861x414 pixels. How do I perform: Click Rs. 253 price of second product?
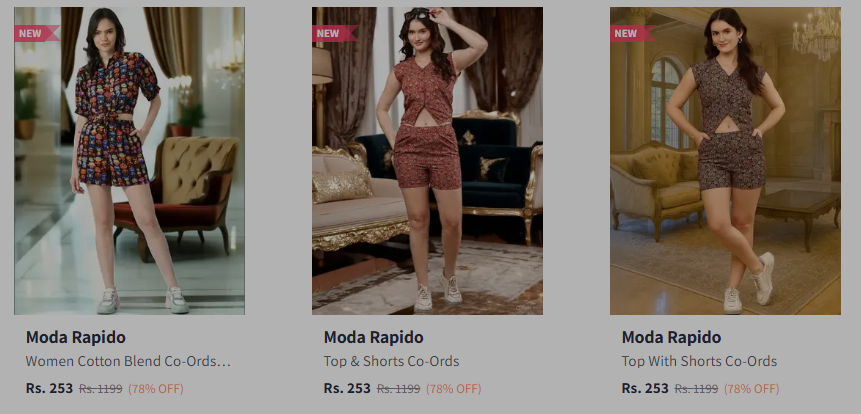coord(347,388)
